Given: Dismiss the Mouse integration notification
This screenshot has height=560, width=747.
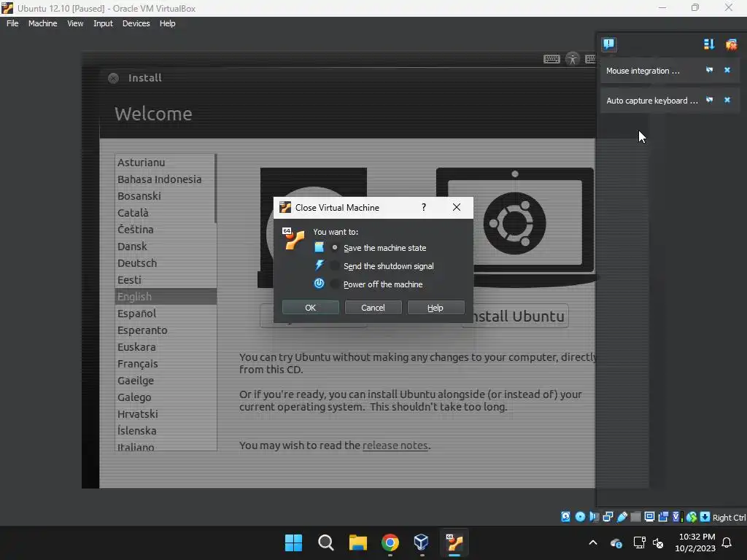Looking at the screenshot, I should [727, 70].
